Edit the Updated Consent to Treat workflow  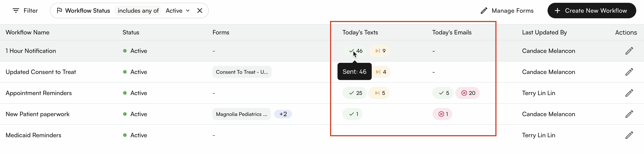pos(629,72)
